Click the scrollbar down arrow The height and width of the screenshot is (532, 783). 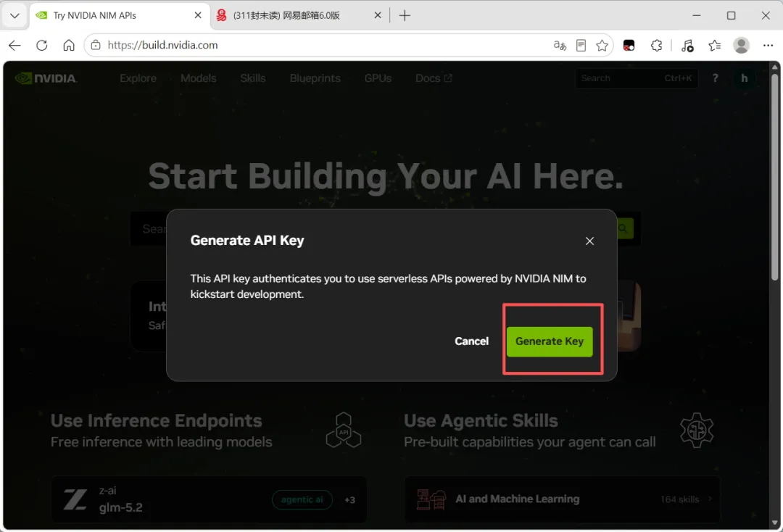[x=774, y=523]
